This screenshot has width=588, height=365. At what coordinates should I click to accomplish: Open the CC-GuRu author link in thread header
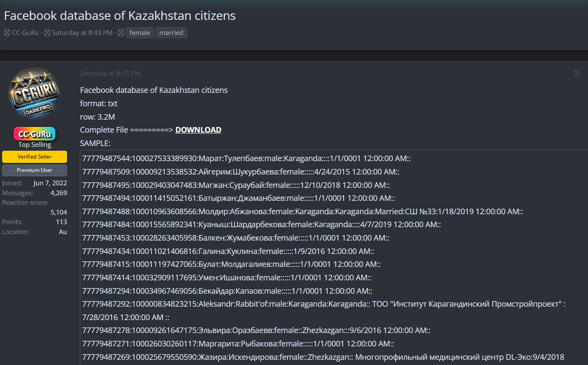pos(25,33)
